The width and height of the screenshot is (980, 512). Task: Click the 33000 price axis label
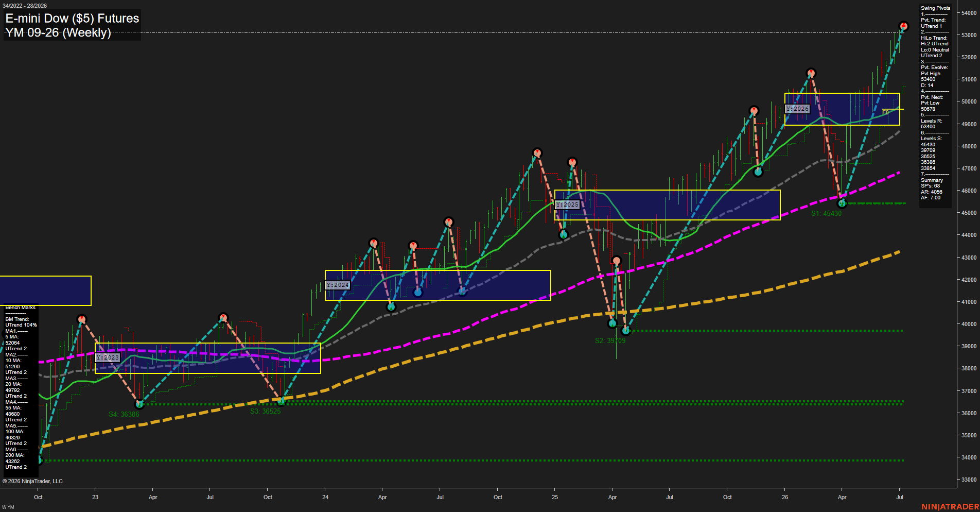[x=969, y=480]
